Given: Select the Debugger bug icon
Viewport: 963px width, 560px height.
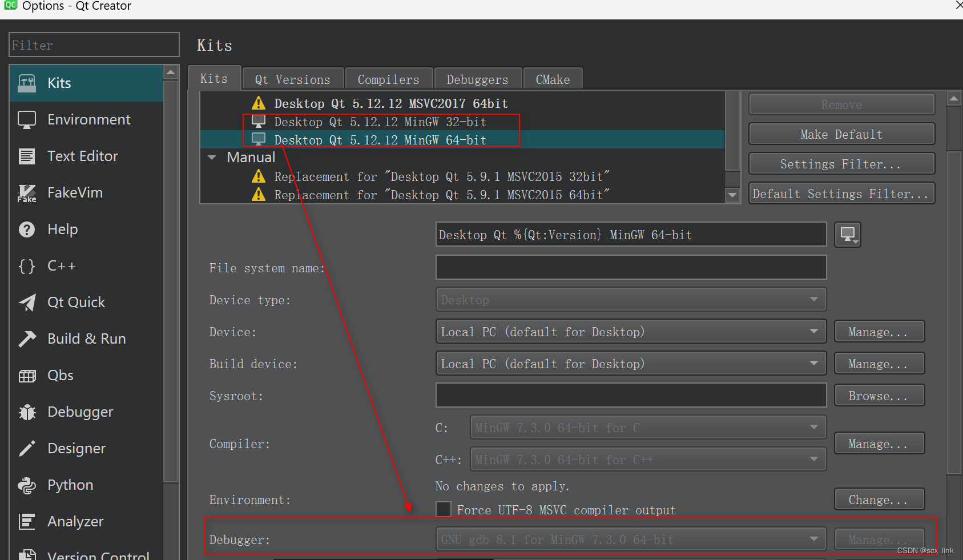Looking at the screenshot, I should pyautogui.click(x=27, y=412).
